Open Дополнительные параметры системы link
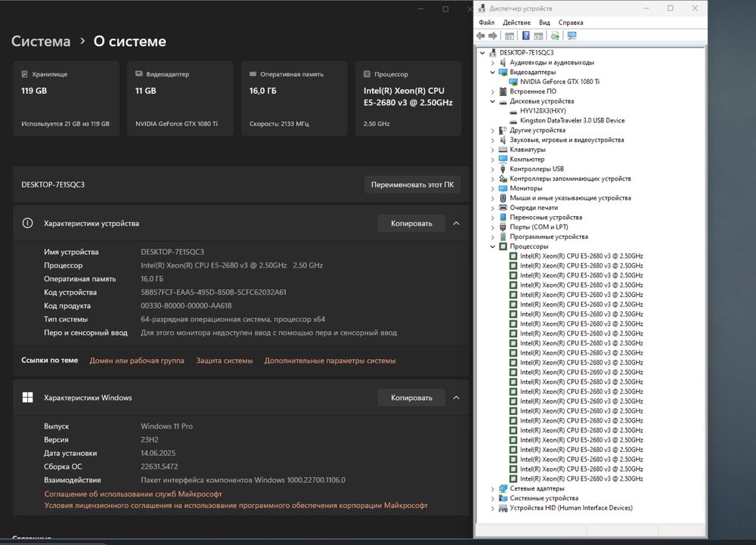The height and width of the screenshot is (545, 756). tap(330, 361)
